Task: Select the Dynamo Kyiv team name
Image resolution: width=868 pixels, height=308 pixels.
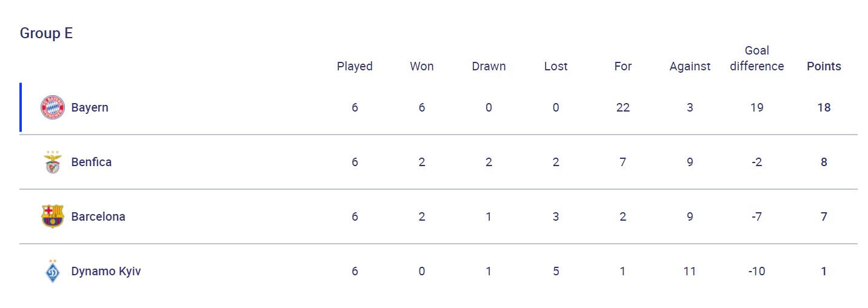Action: 106,271
